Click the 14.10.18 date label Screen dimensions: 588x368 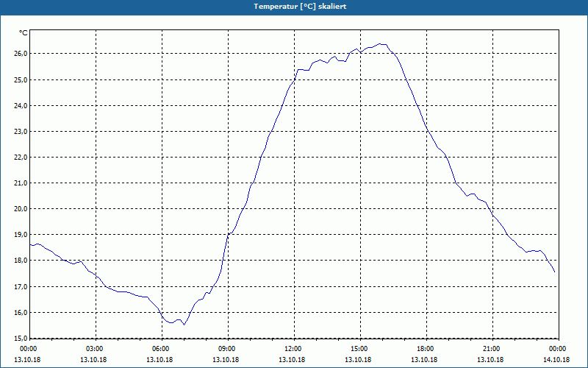pos(556,359)
